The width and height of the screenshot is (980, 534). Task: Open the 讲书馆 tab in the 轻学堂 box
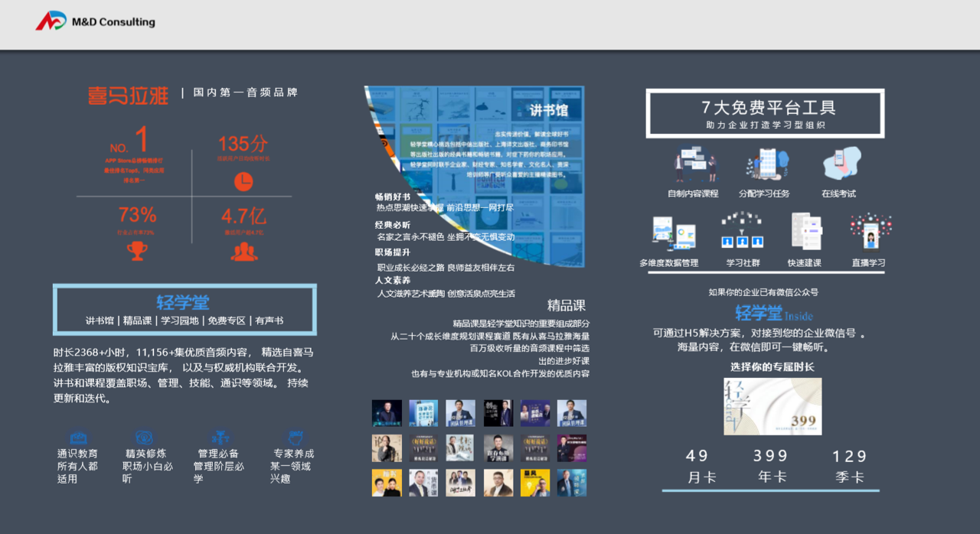(100, 321)
